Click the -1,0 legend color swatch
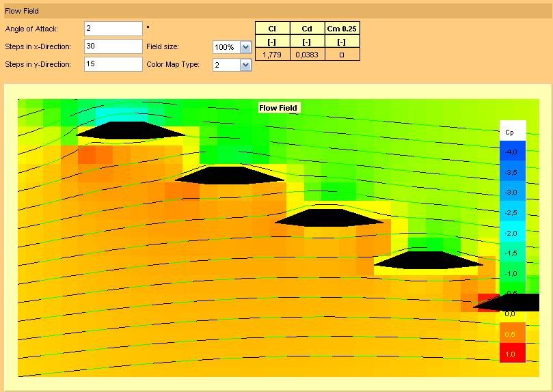Image resolution: width=553 pixels, height=392 pixels. 513,273
